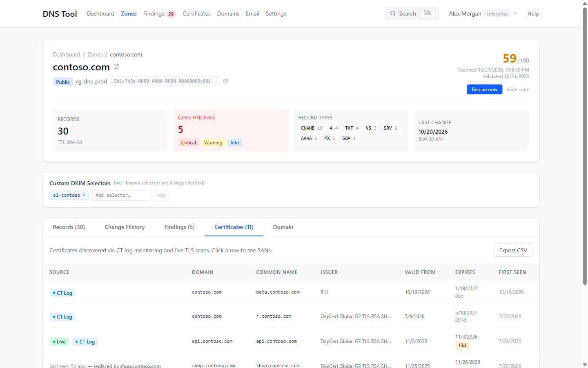Remove the s1-contoso selector chip
The image size is (588, 368).
pos(84,195)
